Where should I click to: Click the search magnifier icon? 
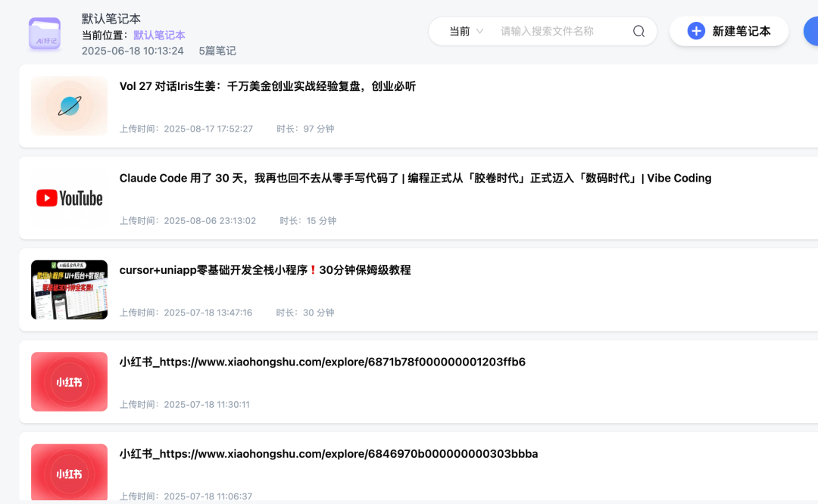(x=638, y=31)
